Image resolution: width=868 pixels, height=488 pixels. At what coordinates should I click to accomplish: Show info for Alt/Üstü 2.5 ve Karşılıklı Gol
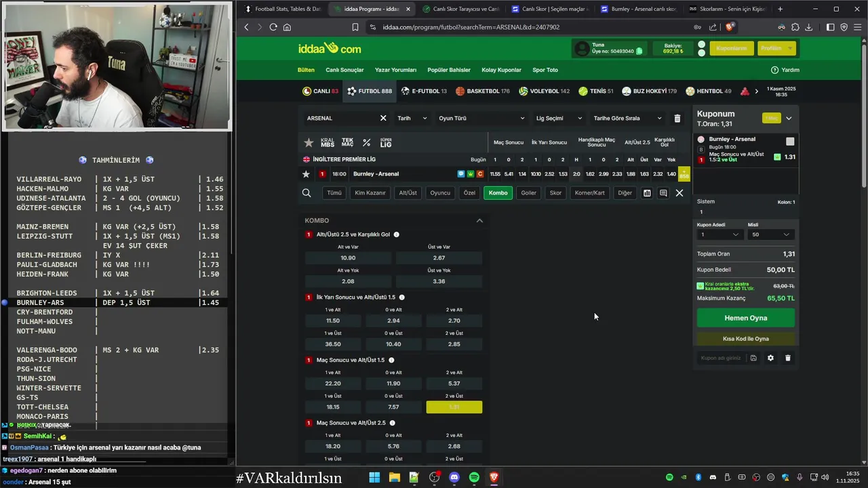pyautogui.click(x=397, y=235)
